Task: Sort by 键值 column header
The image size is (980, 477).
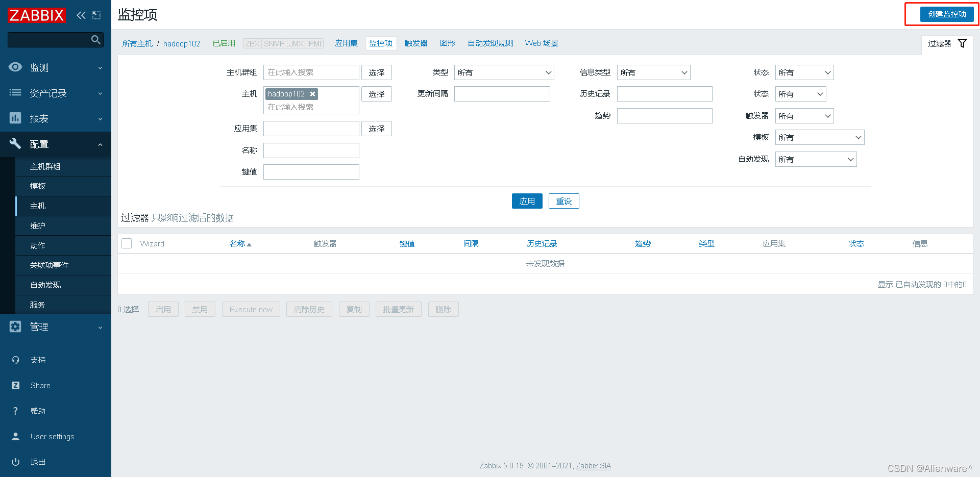Action: [x=407, y=244]
